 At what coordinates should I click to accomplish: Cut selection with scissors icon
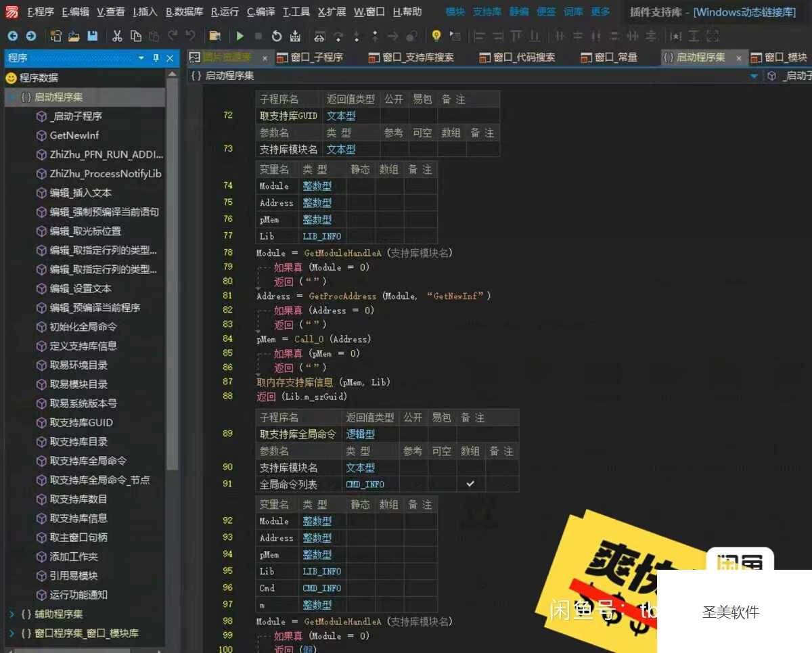117,36
